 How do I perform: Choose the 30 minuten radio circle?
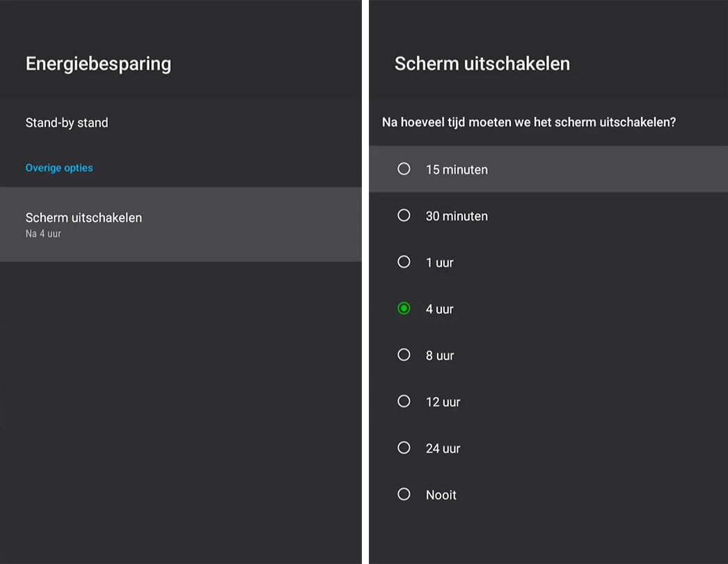coord(404,216)
